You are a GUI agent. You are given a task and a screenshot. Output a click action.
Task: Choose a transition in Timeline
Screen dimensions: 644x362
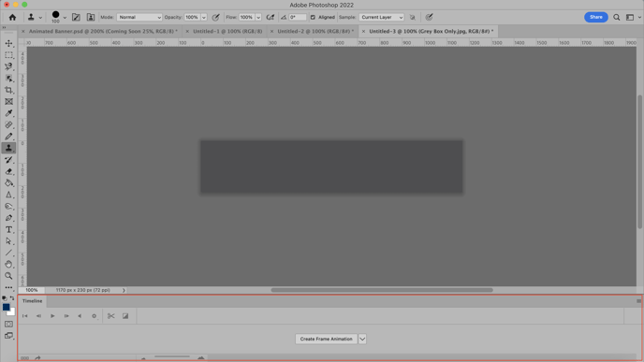[x=125, y=316]
